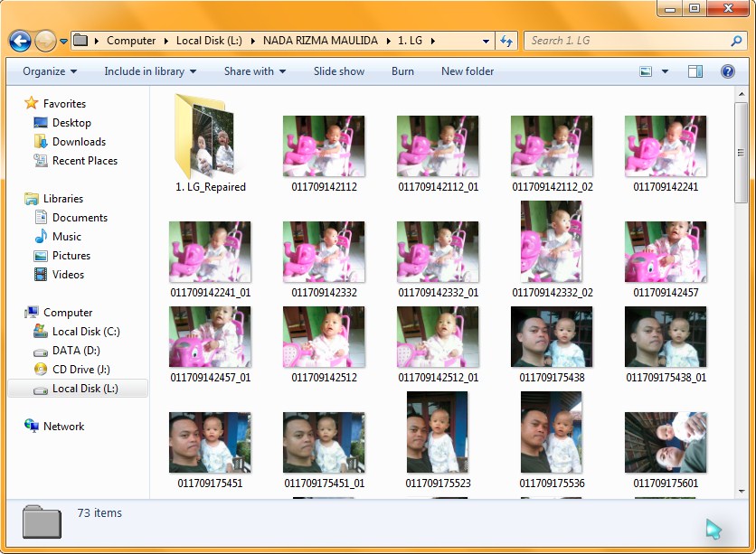Select portrait thumbnail 011709142332_02
756x554 pixels.
552,242
